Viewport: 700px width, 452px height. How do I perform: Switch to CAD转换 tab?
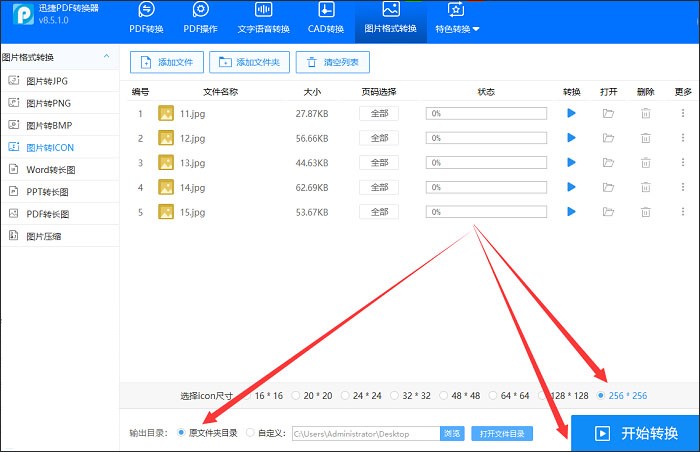[326, 19]
